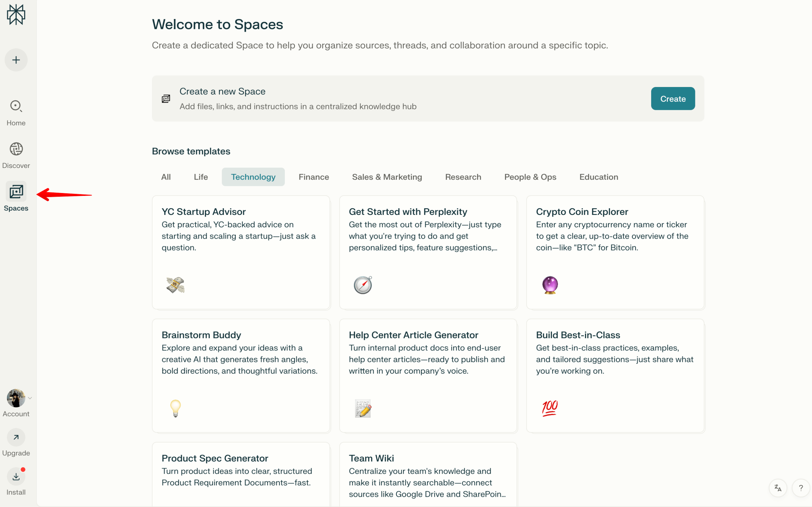Click the Browse templates heading
This screenshot has width=812, height=507.
[191, 151]
